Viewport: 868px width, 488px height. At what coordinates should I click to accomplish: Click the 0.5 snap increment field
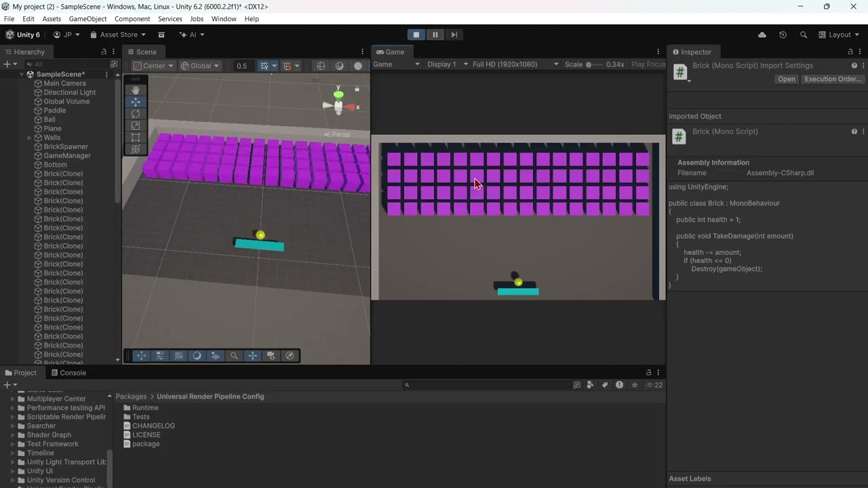click(x=243, y=66)
